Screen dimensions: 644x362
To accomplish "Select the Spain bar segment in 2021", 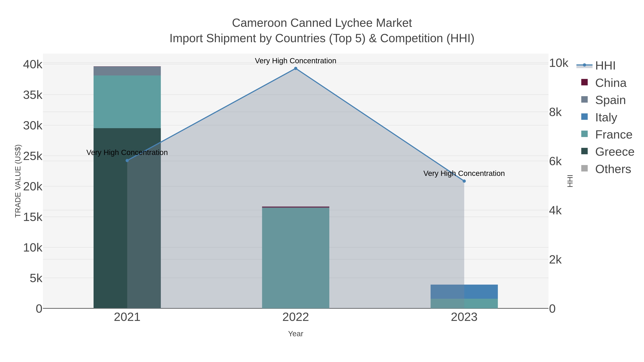I will tap(127, 71).
